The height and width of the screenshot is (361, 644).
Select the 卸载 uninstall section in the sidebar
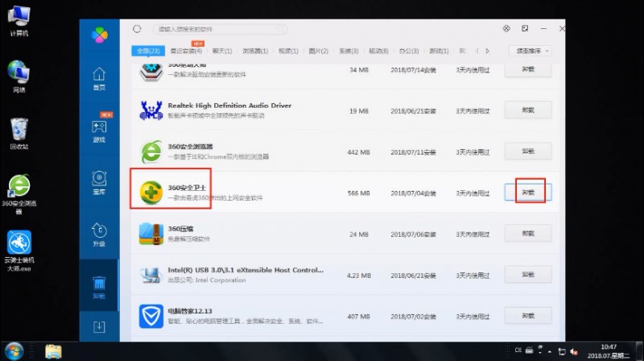(99, 287)
